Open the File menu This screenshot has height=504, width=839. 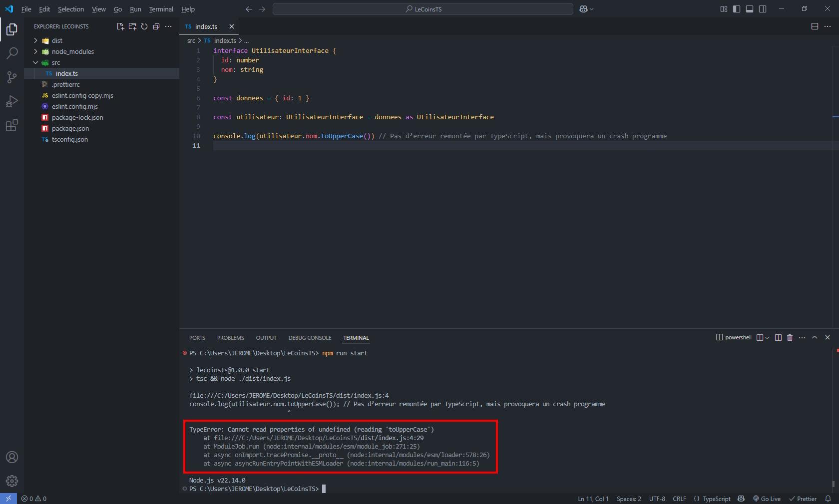[x=26, y=9]
